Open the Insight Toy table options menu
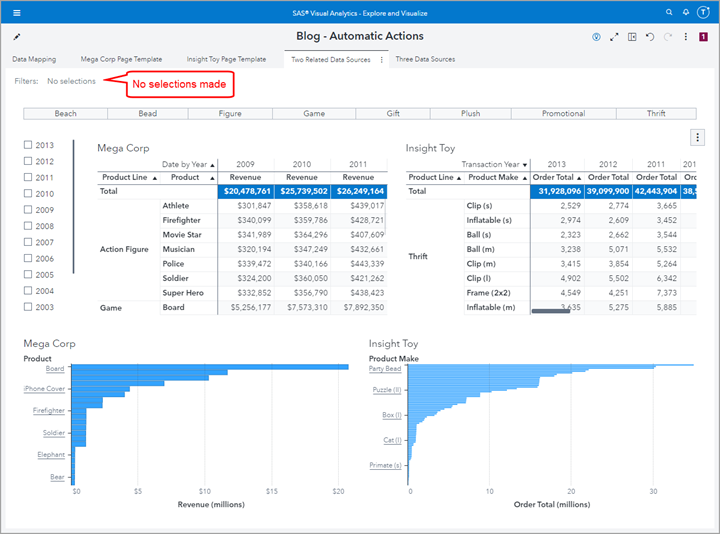The height and width of the screenshot is (534, 720). tap(697, 138)
